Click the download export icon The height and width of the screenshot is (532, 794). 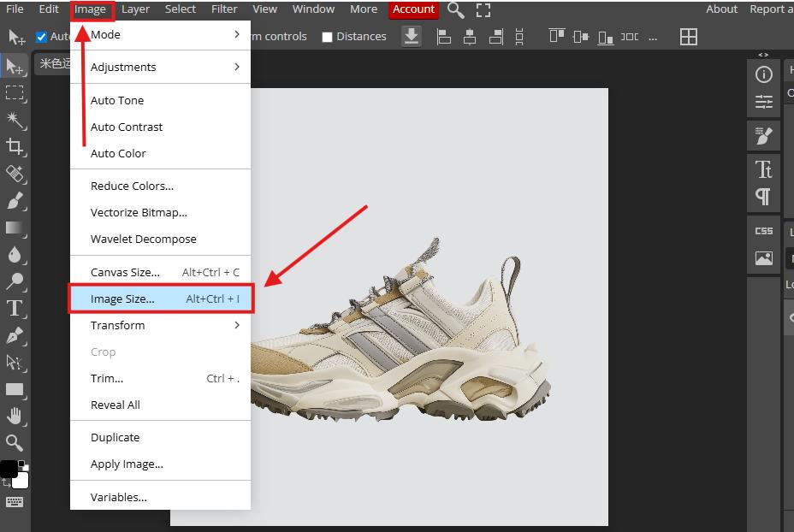[412, 36]
